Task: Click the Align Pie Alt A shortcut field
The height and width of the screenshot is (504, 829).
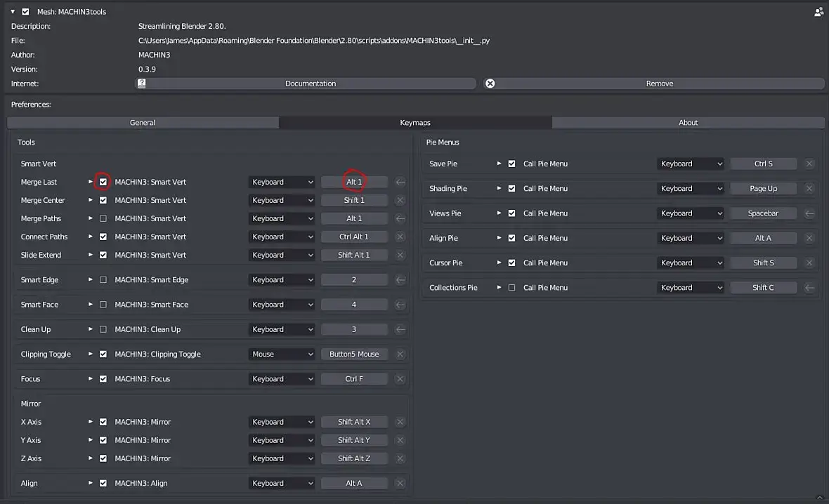Action: pos(763,238)
